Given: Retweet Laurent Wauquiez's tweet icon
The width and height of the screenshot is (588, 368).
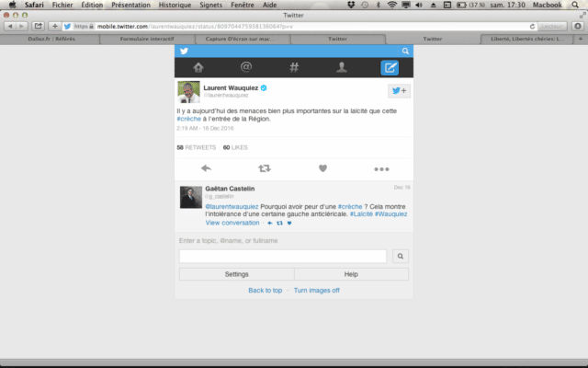Looking at the screenshot, I should tap(265, 168).
